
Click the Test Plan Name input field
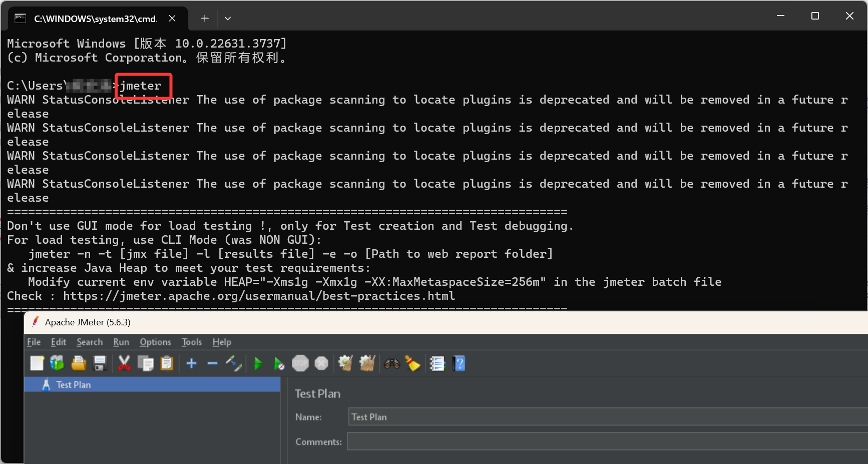click(608, 416)
